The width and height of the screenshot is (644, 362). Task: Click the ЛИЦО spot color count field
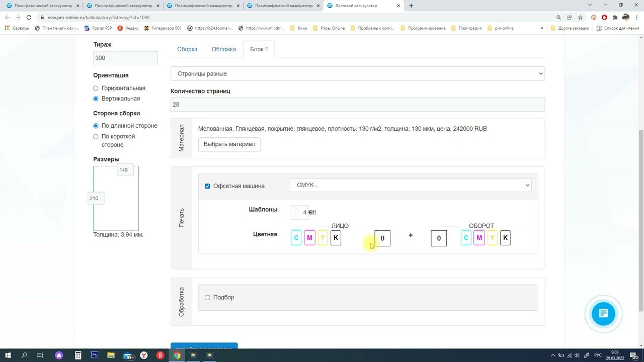pyautogui.click(x=382, y=238)
